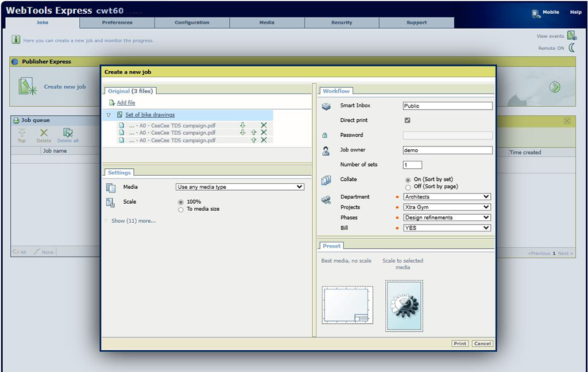Screen dimensions: 588x372
Task: Click the View events icon
Action: (x=572, y=36)
